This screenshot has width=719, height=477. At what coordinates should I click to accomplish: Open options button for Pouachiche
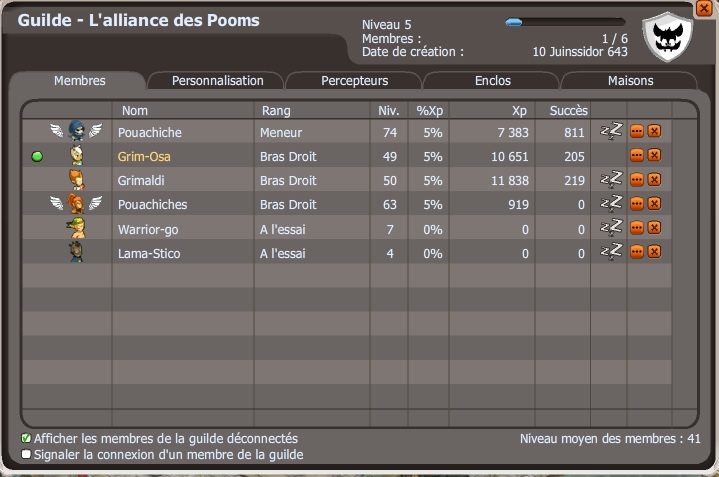coord(636,131)
